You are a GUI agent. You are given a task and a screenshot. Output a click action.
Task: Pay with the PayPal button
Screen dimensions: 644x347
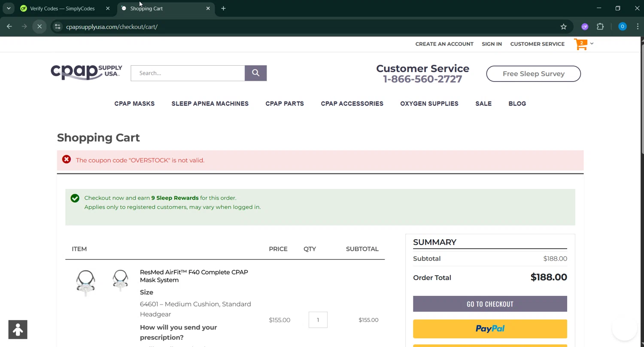coord(490,329)
